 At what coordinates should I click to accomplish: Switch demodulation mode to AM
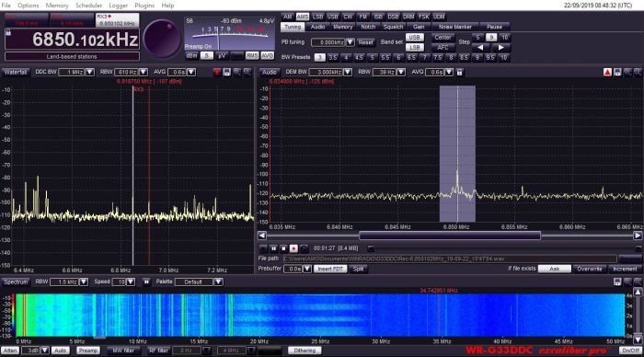(287, 17)
